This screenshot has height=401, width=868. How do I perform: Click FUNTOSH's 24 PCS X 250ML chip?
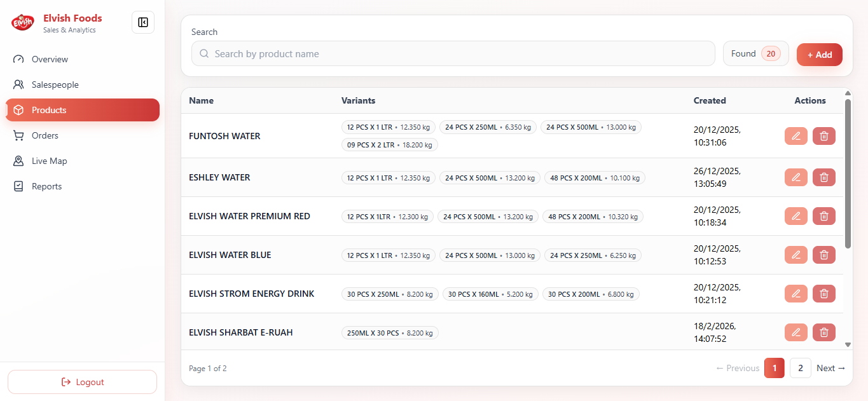click(x=488, y=127)
